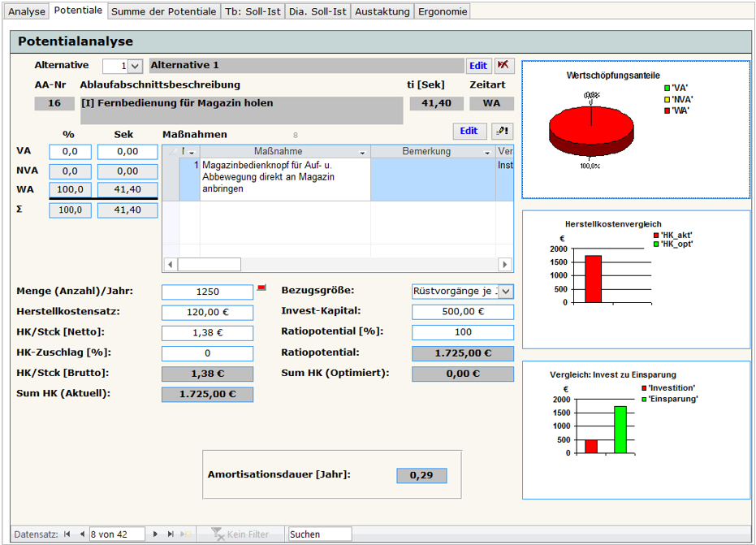Click Sum HK (Optimiert) value '0,00 €'
This screenshot has width=756, height=545.
point(463,374)
